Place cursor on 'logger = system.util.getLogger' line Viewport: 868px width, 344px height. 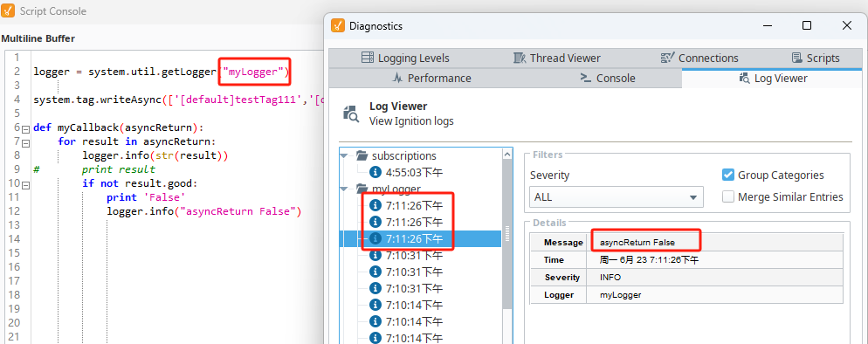click(x=162, y=72)
